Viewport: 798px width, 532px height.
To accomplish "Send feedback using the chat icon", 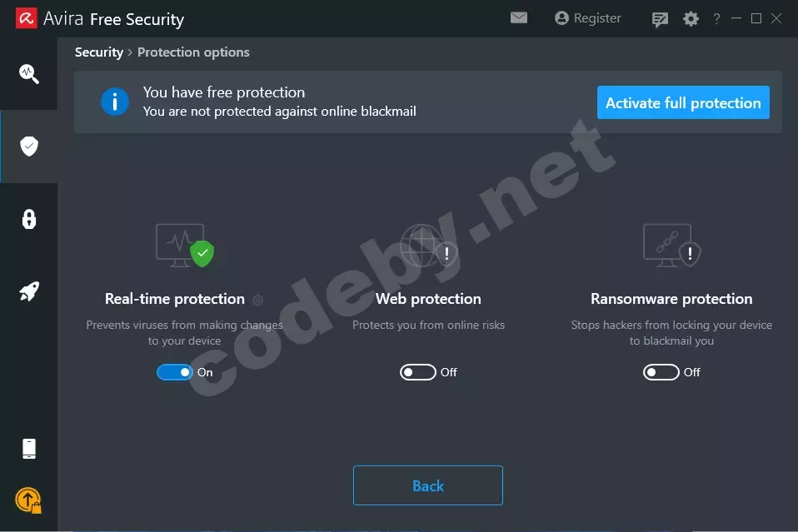I will click(660, 17).
